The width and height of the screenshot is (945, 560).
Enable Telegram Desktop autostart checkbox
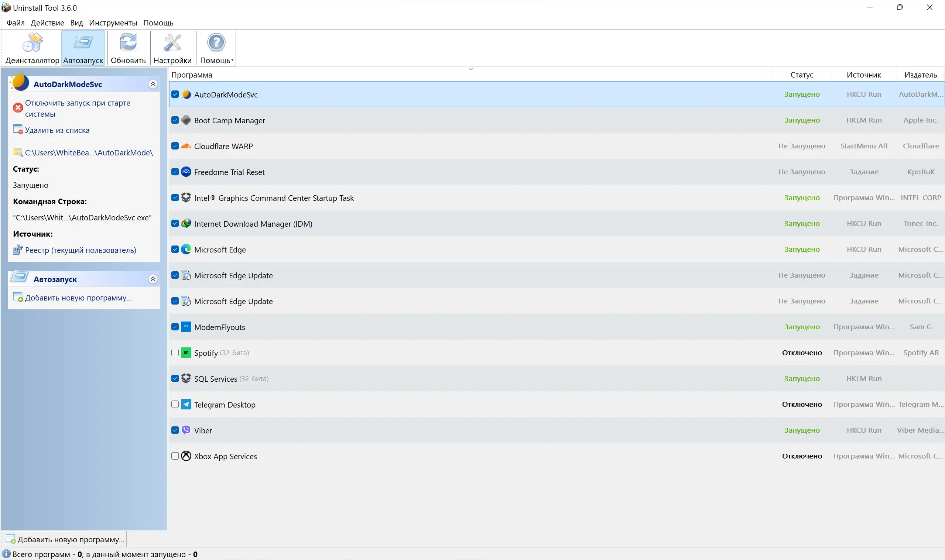click(175, 404)
